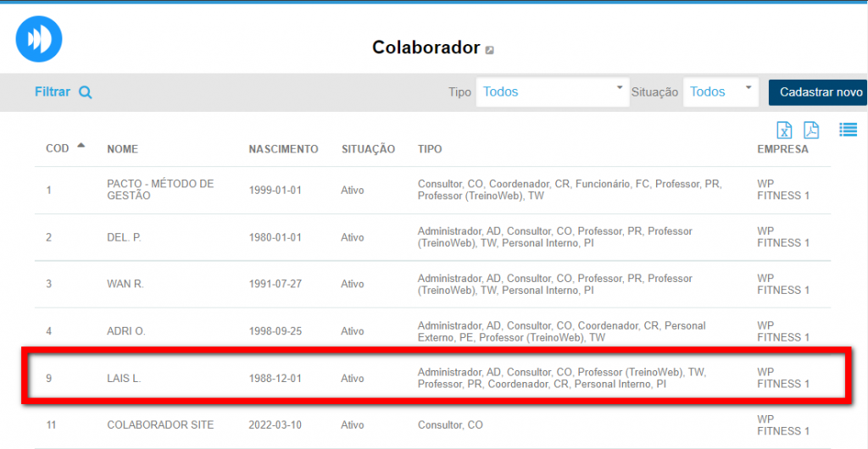Select the ADRI O. collaborator name
Image resolution: width=868 pixels, height=449 pixels.
pos(126,331)
